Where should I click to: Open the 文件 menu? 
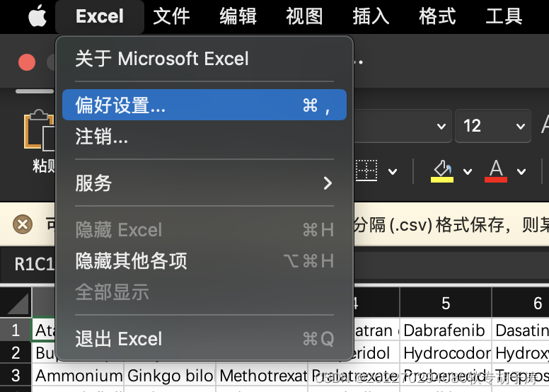tap(171, 16)
